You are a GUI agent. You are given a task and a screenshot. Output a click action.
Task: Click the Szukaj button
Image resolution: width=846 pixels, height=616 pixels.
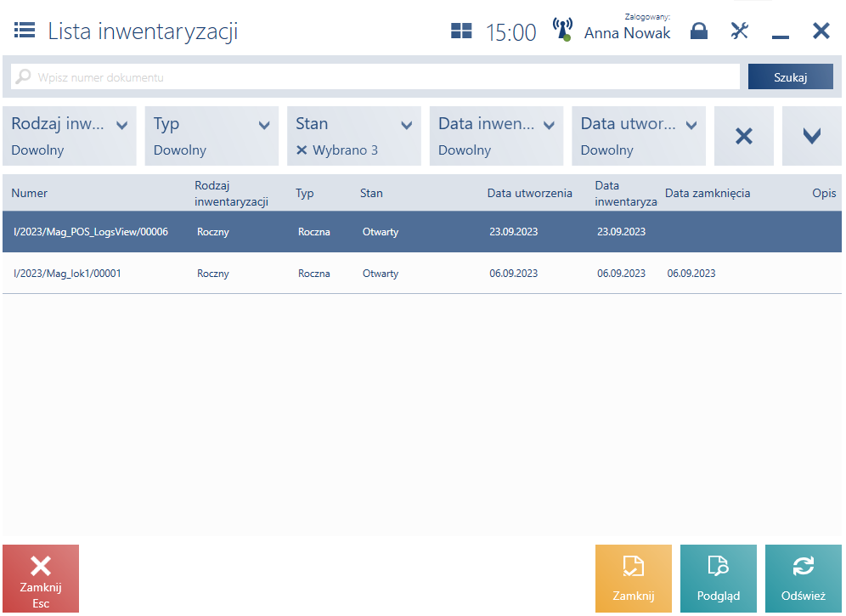791,76
